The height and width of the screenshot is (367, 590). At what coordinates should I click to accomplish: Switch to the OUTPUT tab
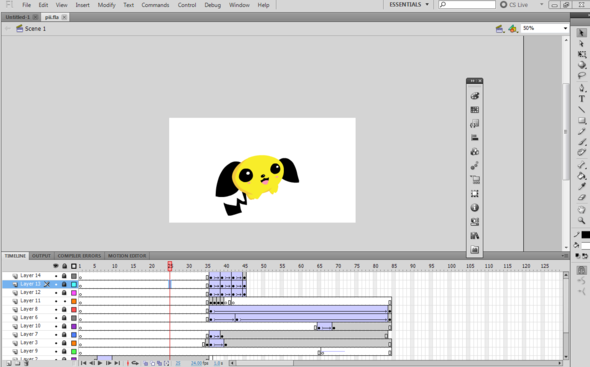pos(41,256)
